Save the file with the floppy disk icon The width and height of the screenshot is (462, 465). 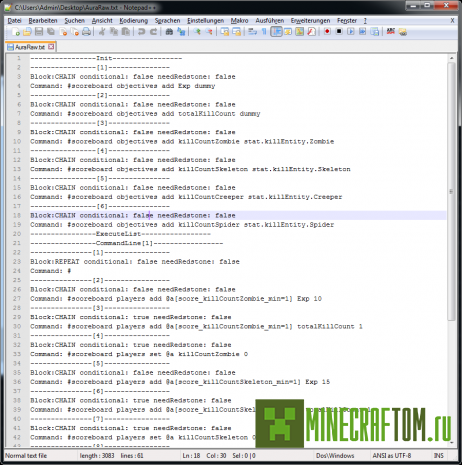coord(39,32)
